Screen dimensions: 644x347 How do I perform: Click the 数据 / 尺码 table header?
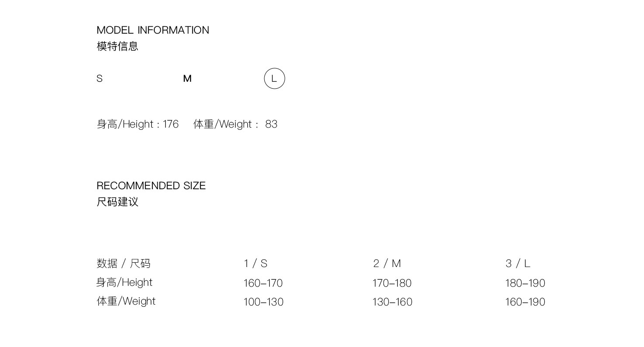point(123,264)
